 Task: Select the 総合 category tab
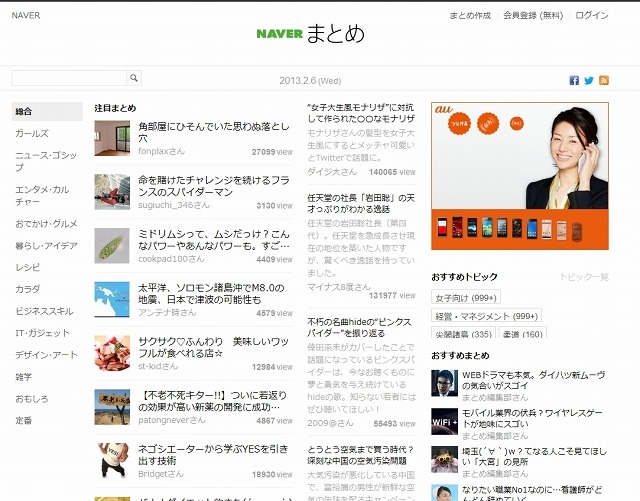coord(47,111)
